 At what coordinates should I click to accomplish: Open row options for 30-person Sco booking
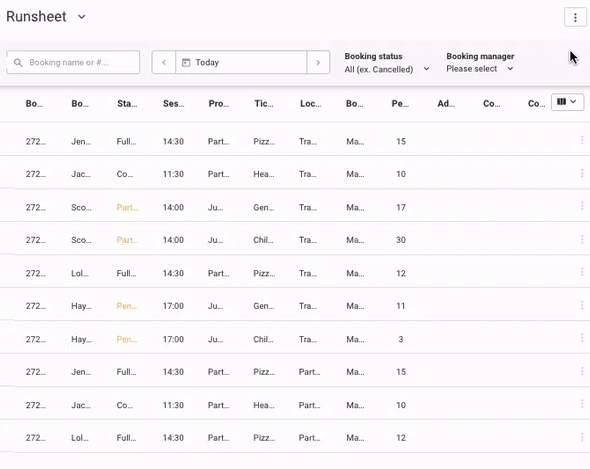click(x=582, y=239)
